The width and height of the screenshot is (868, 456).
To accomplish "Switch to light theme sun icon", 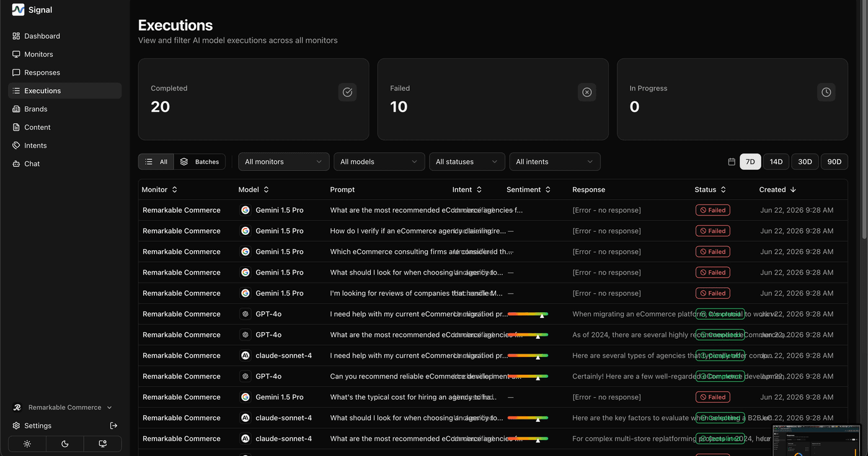I will (27, 444).
